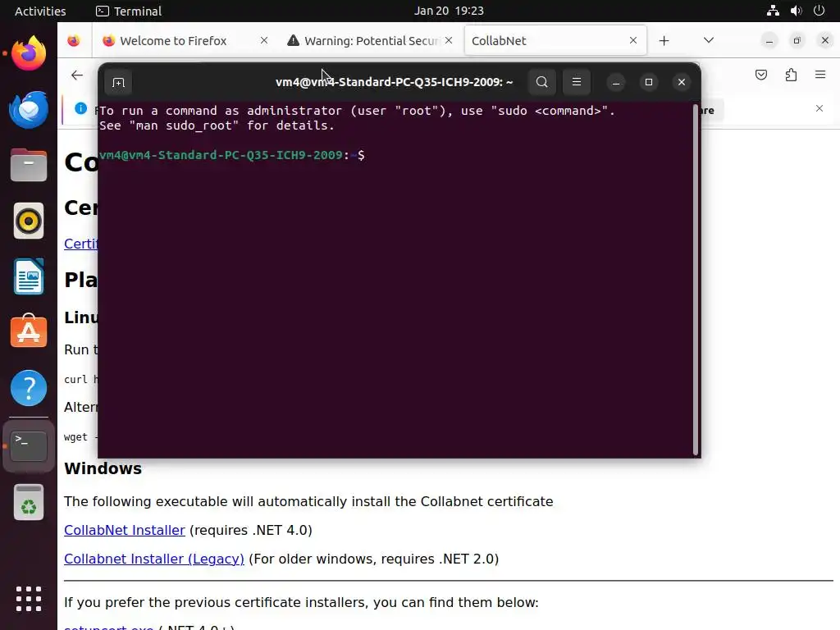Screen dimensions: 840x630
Task: Open the Terminal app menu in top bar
Action: coord(129,11)
